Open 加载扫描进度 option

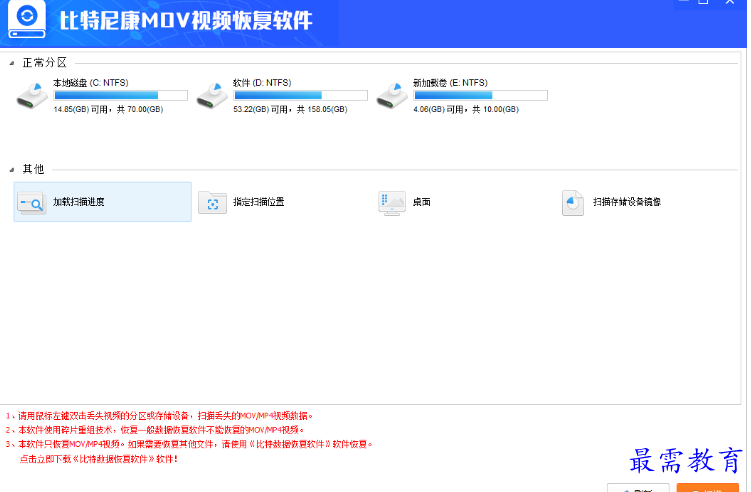(x=102, y=202)
